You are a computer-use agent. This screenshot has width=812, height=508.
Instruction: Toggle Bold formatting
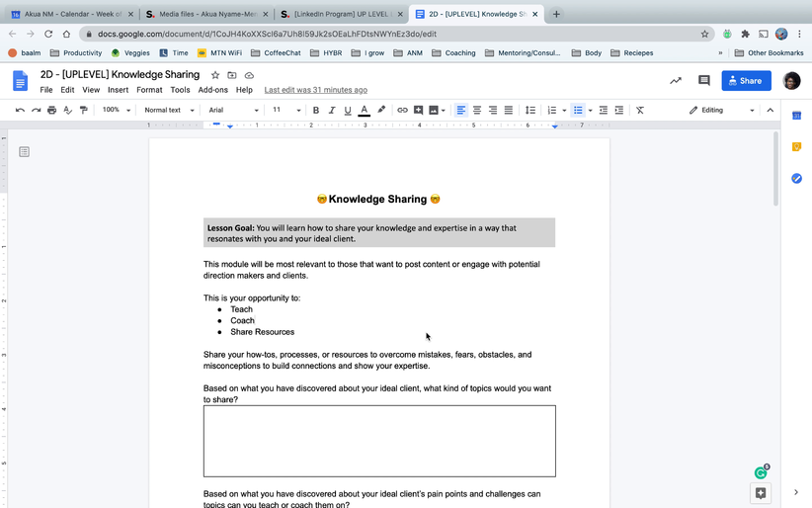click(316, 110)
